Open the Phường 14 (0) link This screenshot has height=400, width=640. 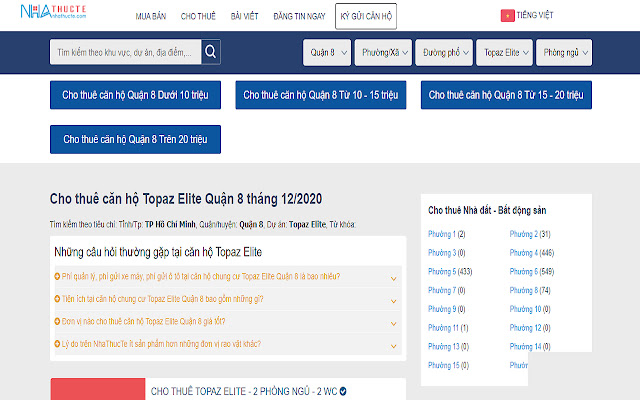tap(530, 347)
